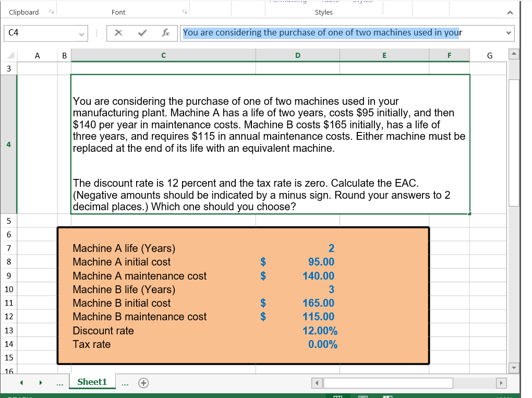Collapse the ribbon using the chevron

[510, 11]
